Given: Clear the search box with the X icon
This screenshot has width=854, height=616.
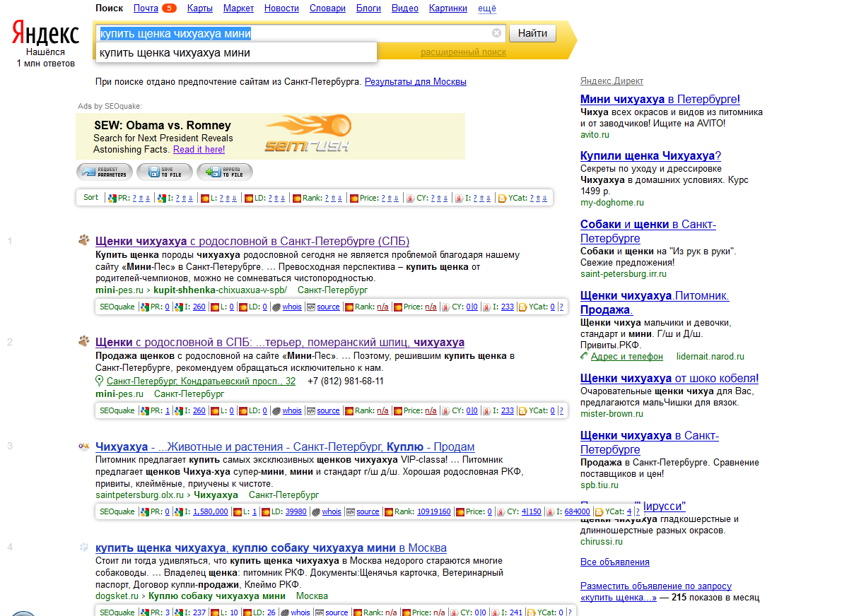Looking at the screenshot, I should 496,32.
